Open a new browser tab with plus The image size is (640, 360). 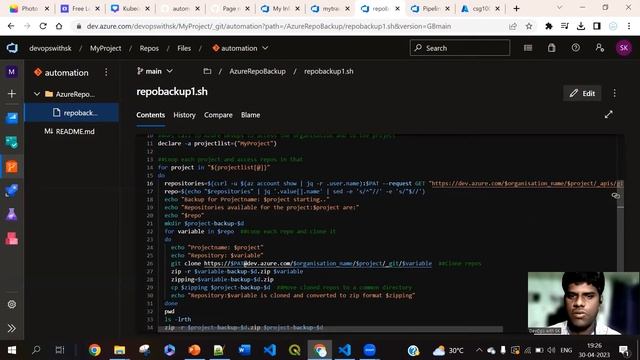tap(516, 9)
